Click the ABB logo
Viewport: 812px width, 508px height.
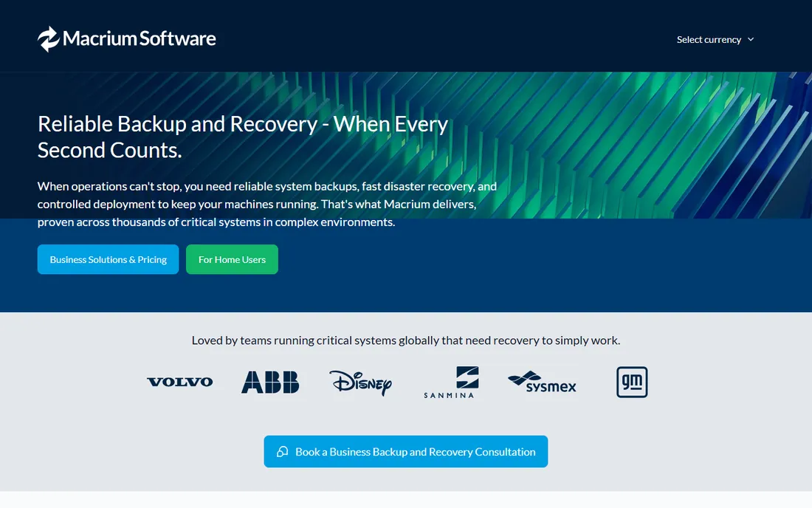pyautogui.click(x=270, y=382)
